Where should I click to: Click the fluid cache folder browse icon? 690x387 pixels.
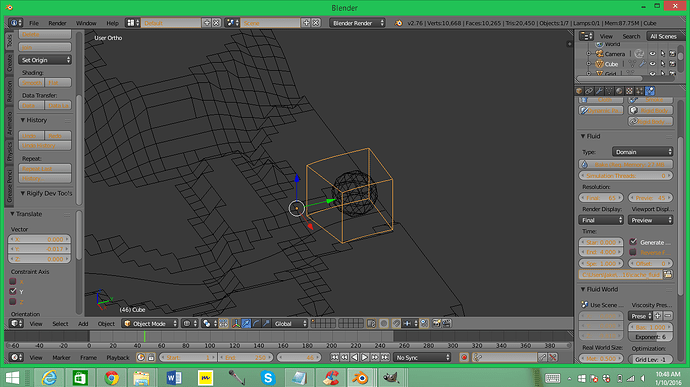668,274
